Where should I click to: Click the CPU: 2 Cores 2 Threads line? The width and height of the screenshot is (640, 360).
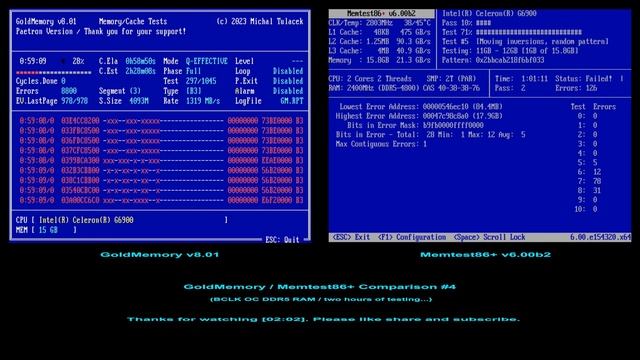(370, 79)
